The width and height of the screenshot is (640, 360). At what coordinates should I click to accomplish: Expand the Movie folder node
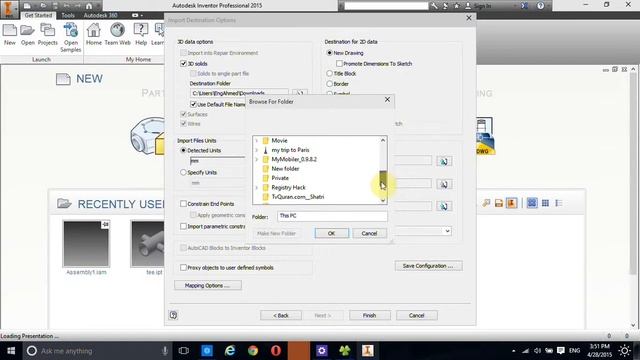coord(257,140)
